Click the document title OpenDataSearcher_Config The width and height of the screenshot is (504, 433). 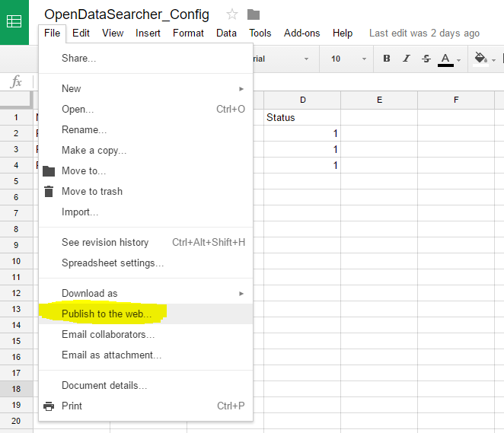[x=126, y=14]
